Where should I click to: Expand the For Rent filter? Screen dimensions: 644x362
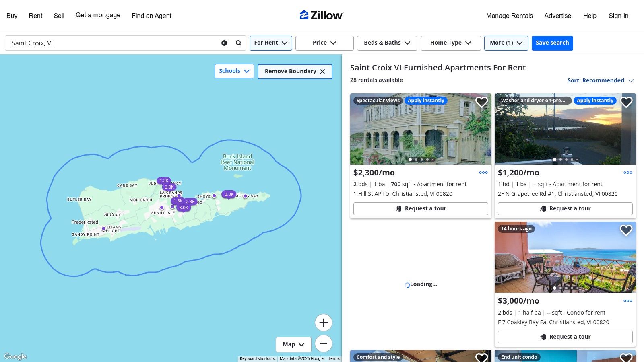coord(271,43)
